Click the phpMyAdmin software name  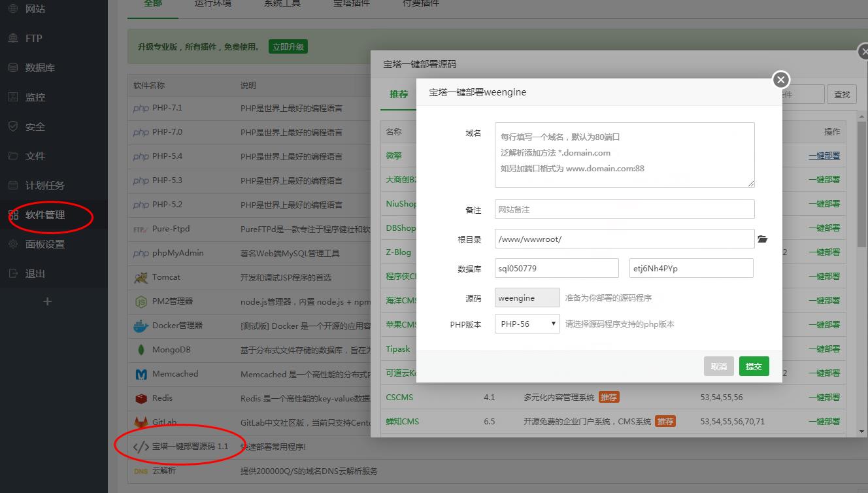point(178,253)
